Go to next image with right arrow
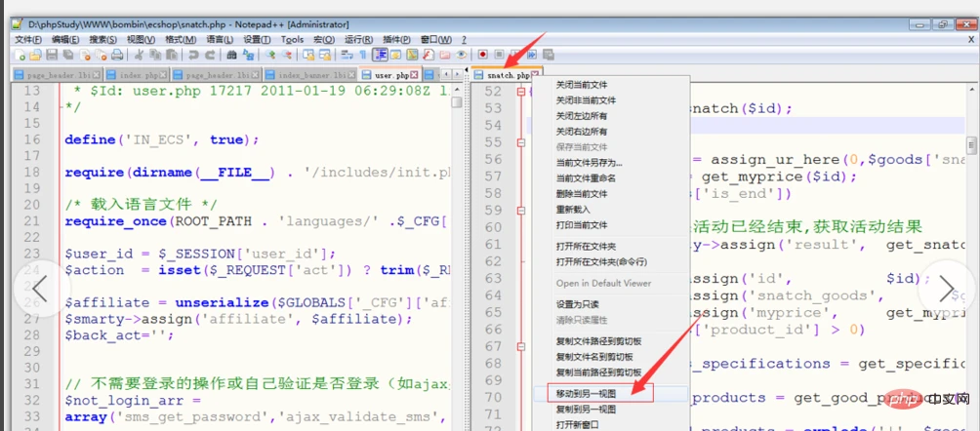Image resolution: width=980 pixels, height=431 pixels. (x=946, y=288)
